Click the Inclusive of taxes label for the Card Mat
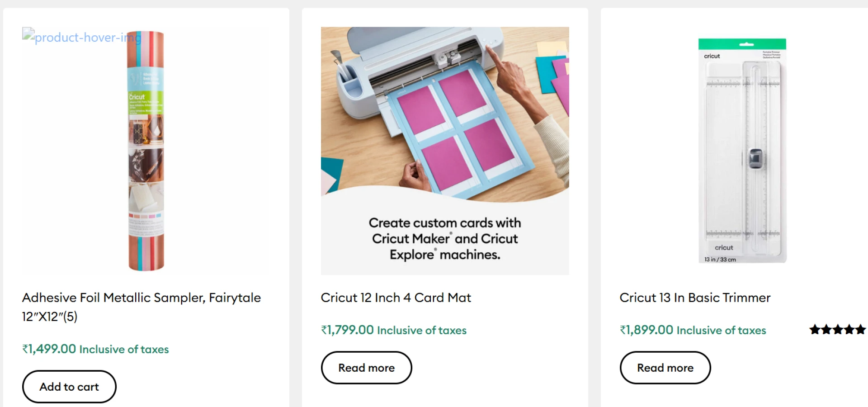Screen dimensions: 868x407 pyautogui.click(x=421, y=331)
